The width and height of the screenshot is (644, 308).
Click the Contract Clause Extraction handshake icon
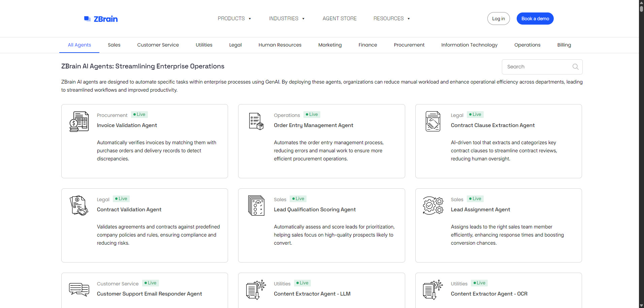coord(433,122)
